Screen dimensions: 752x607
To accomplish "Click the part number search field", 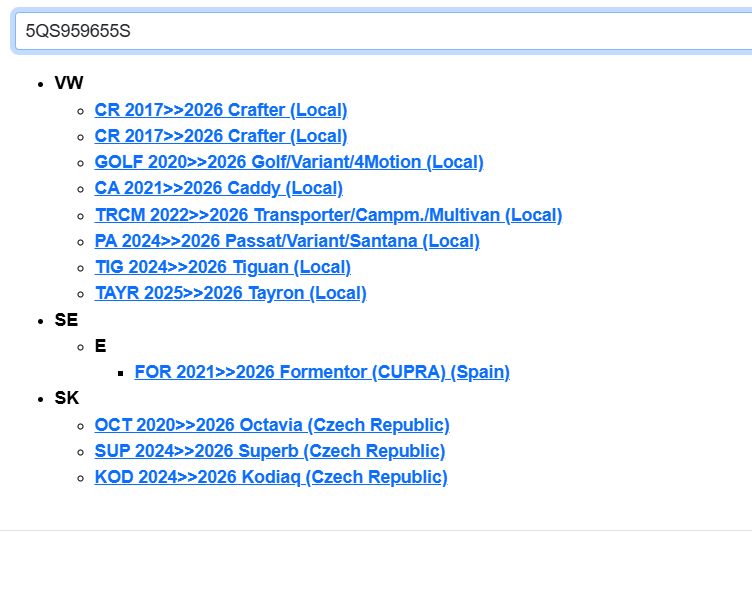I will [380, 31].
